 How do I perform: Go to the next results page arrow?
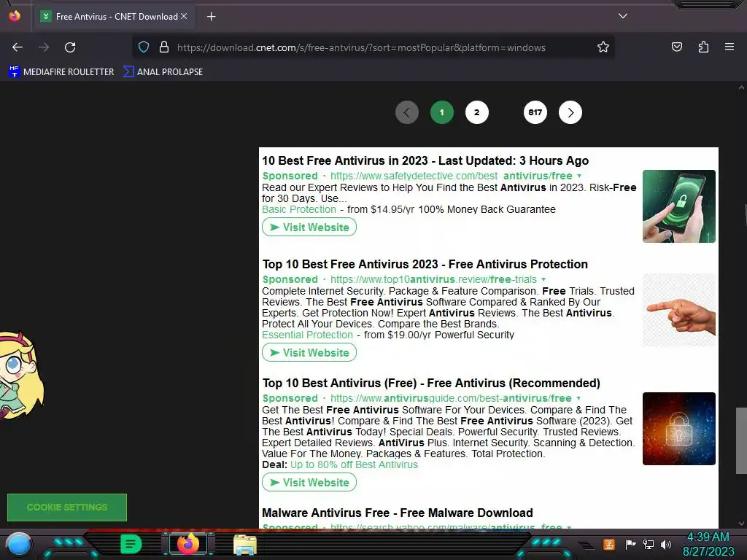click(570, 113)
